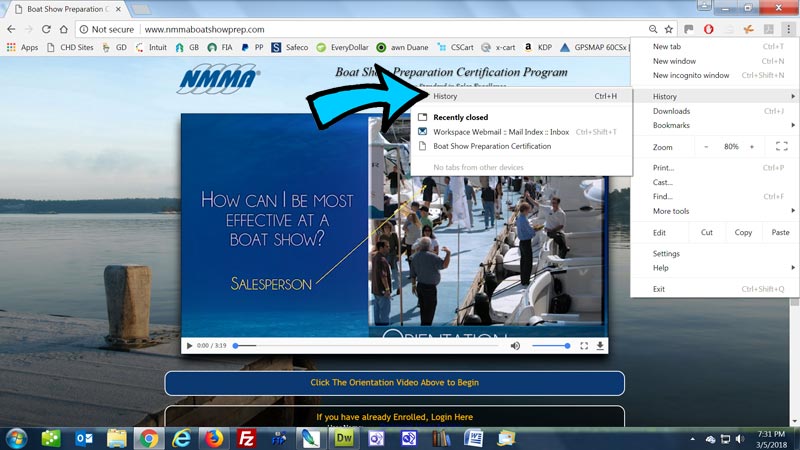
Task: Launch Internet Explorer from taskbar
Action: pos(181,438)
